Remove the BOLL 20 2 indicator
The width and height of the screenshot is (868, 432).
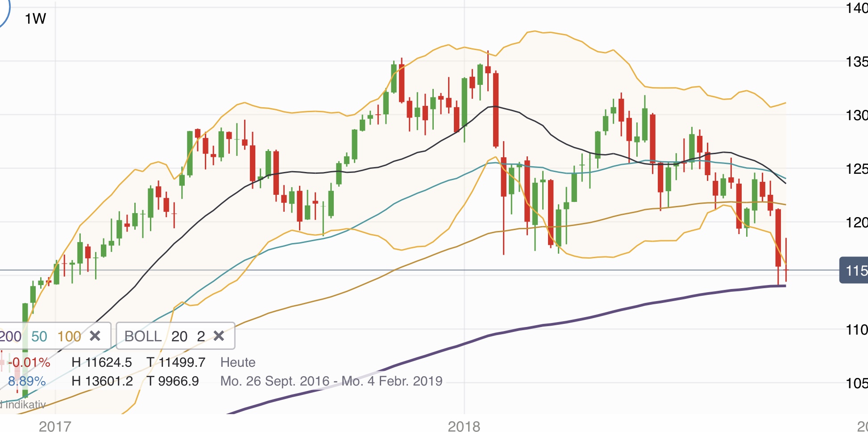(218, 336)
